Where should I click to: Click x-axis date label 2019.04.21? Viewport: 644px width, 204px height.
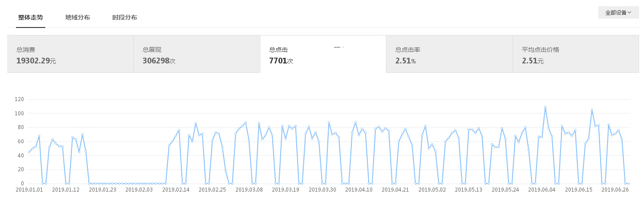pos(396,190)
